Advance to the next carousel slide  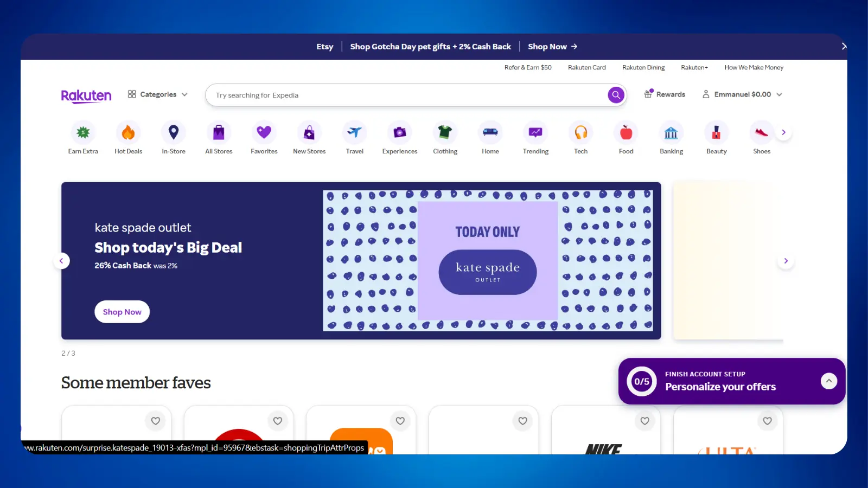pyautogui.click(x=786, y=261)
